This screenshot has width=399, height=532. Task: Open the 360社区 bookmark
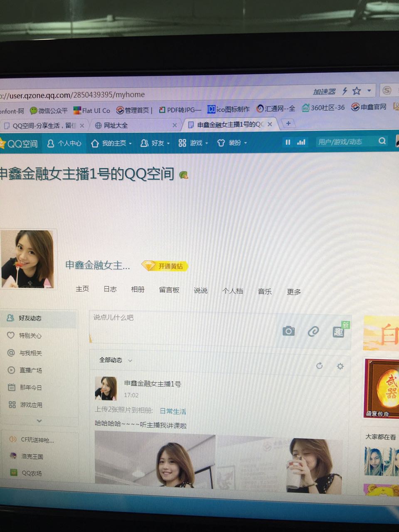(x=323, y=108)
